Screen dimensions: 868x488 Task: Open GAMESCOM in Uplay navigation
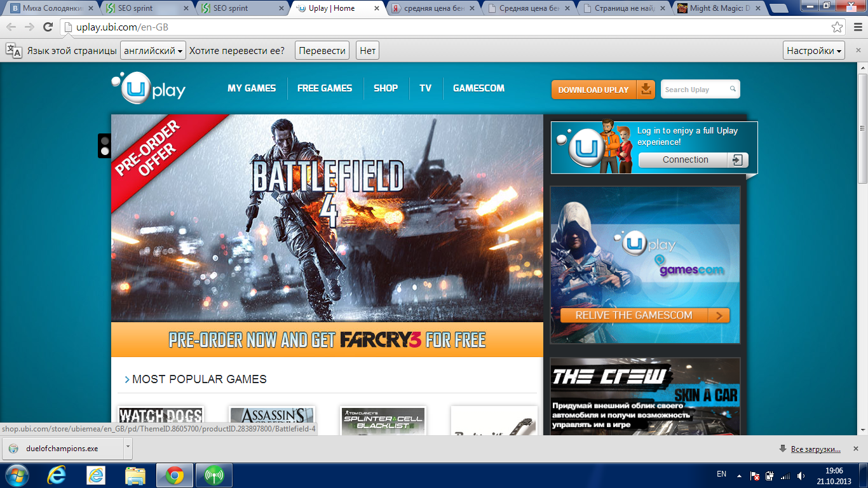[478, 88]
